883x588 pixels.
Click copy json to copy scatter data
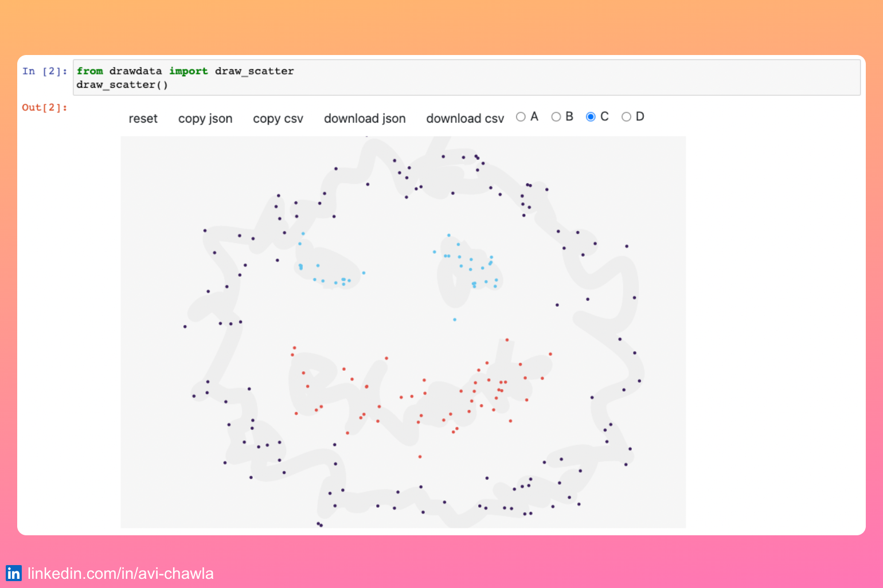[x=205, y=118]
